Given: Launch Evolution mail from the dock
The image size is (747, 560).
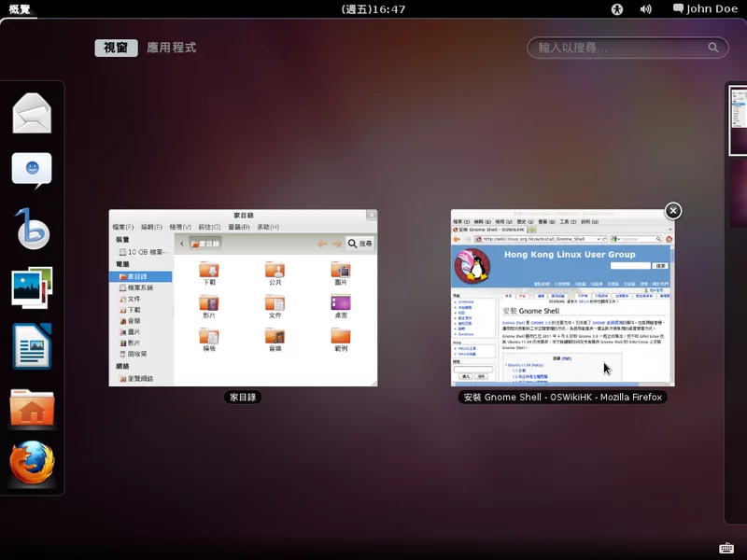Looking at the screenshot, I should 32,114.
